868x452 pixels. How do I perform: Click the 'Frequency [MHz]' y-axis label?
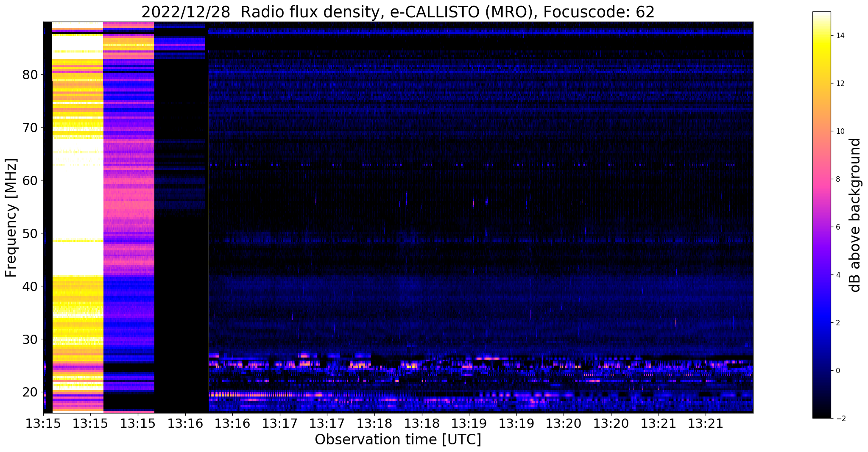point(11,218)
